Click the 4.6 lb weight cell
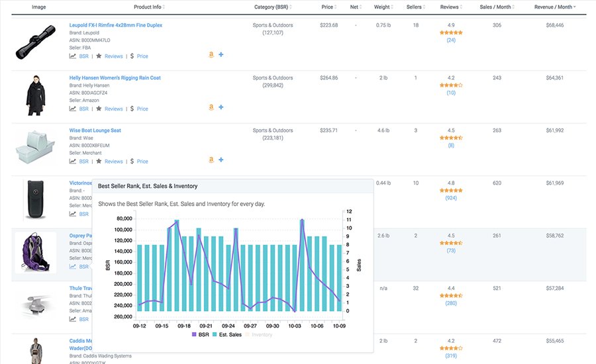The width and height of the screenshot is (596, 364). click(x=383, y=130)
